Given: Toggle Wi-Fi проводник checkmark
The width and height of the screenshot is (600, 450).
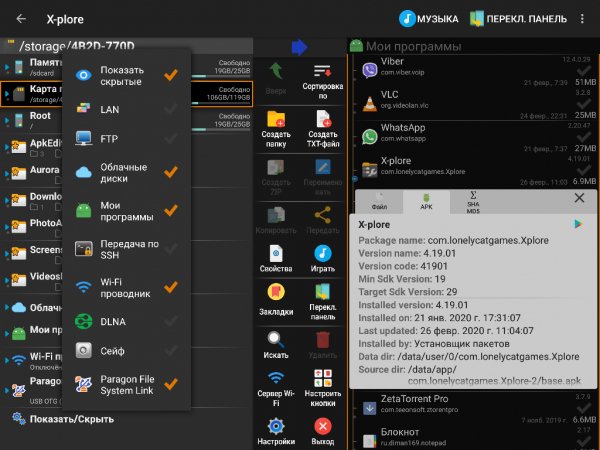Looking at the screenshot, I should pos(171,287).
